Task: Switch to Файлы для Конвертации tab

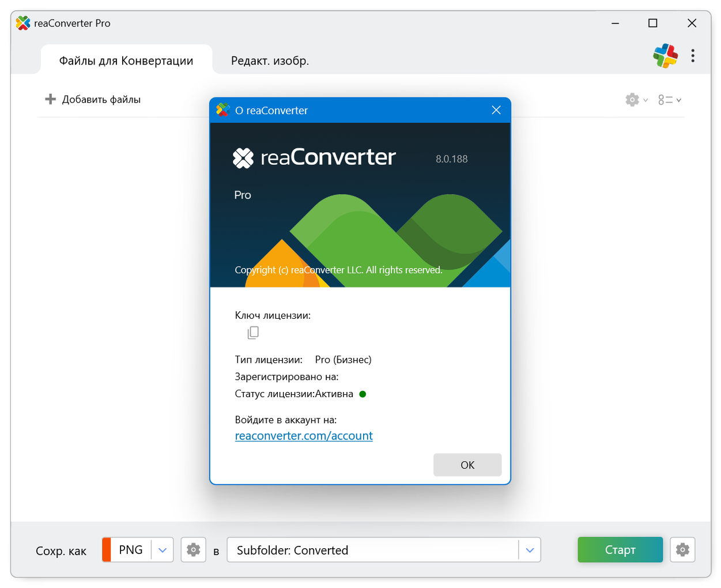Action: pos(126,61)
